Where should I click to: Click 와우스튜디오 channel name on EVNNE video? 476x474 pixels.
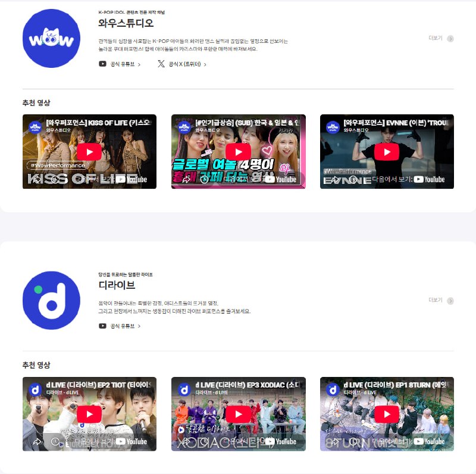coord(356,130)
